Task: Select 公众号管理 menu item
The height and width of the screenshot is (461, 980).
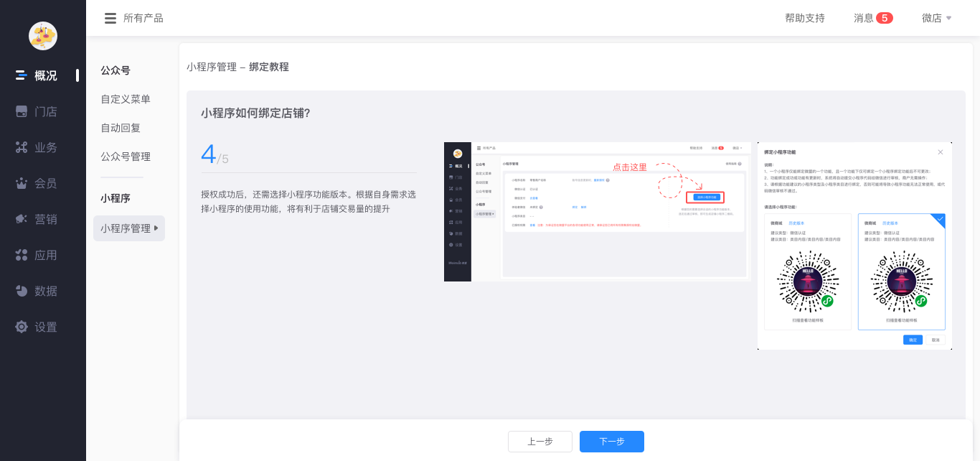Action: (126, 157)
